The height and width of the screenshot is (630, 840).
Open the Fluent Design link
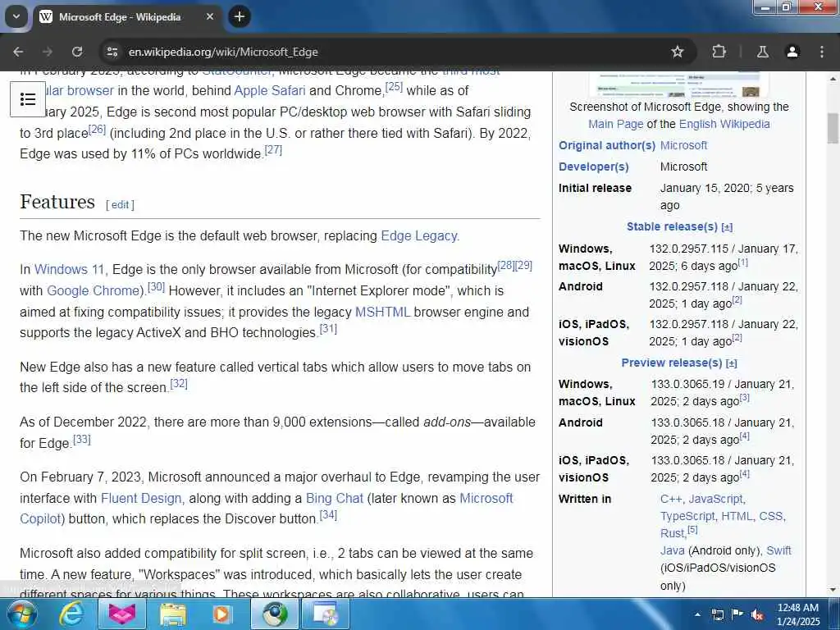[141, 498]
